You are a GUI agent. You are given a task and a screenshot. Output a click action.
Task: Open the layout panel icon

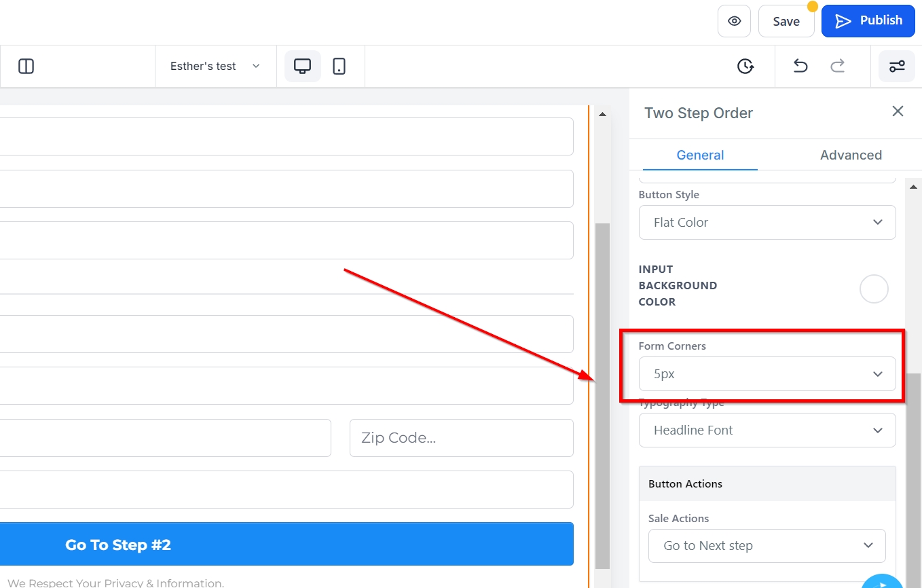click(26, 67)
